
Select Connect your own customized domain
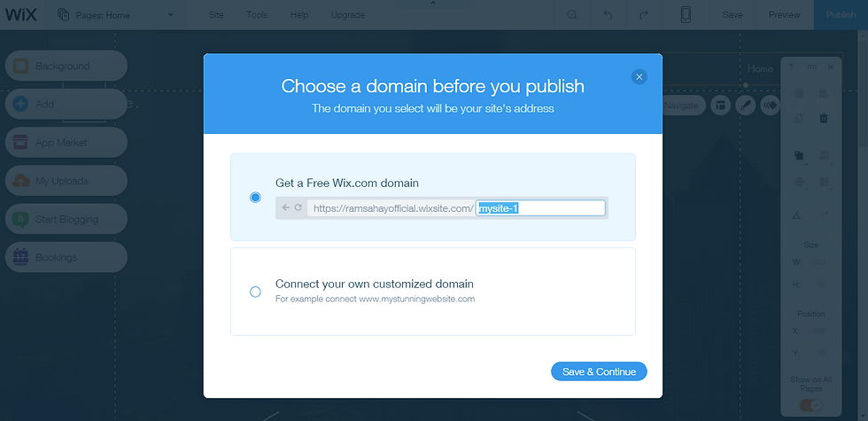(255, 292)
